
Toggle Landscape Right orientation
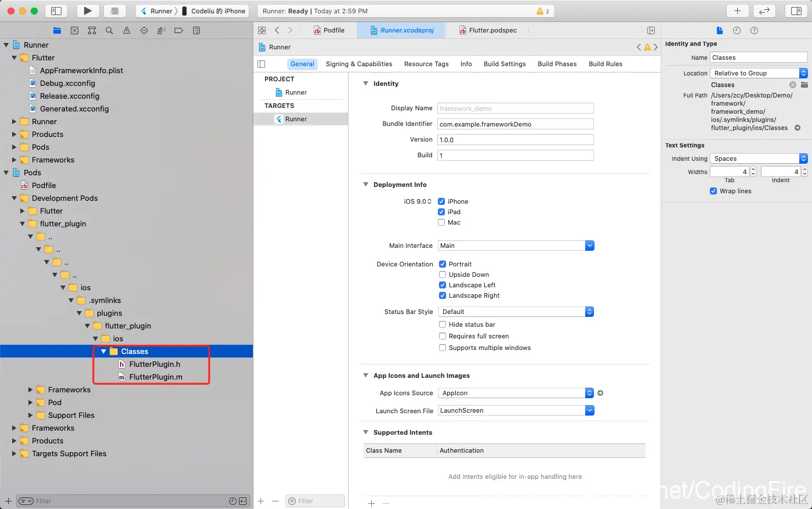pos(443,295)
